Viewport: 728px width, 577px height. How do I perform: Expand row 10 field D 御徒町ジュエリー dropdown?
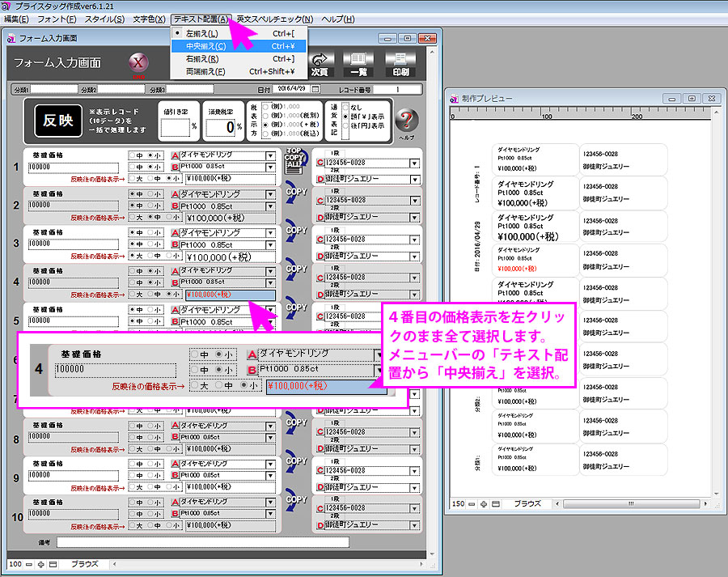tap(415, 524)
